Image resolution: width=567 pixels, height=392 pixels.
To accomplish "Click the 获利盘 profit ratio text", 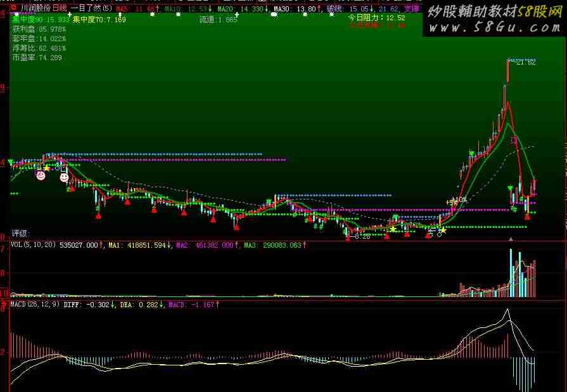I will (x=39, y=29).
